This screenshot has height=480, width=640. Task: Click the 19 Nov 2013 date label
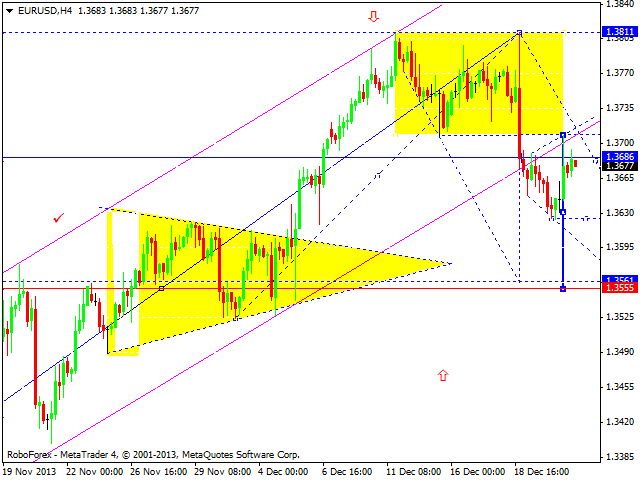click(x=29, y=472)
